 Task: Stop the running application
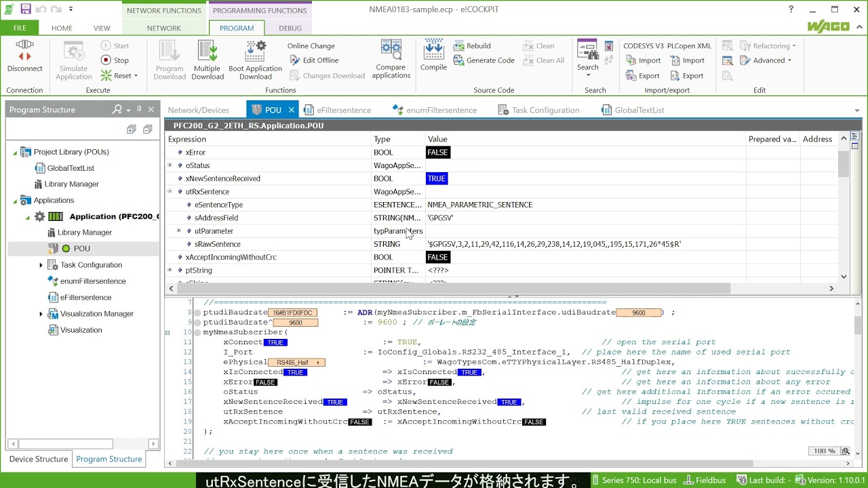[x=115, y=60]
